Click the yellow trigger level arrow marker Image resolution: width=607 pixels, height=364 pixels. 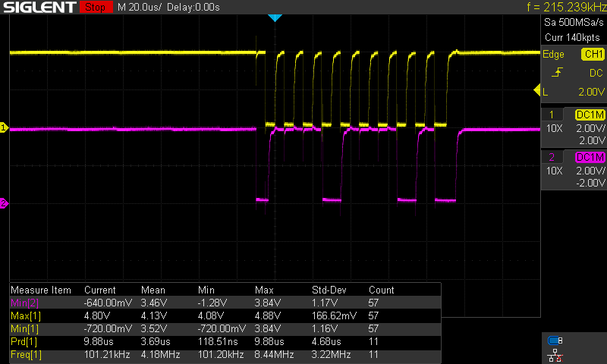tap(537, 90)
